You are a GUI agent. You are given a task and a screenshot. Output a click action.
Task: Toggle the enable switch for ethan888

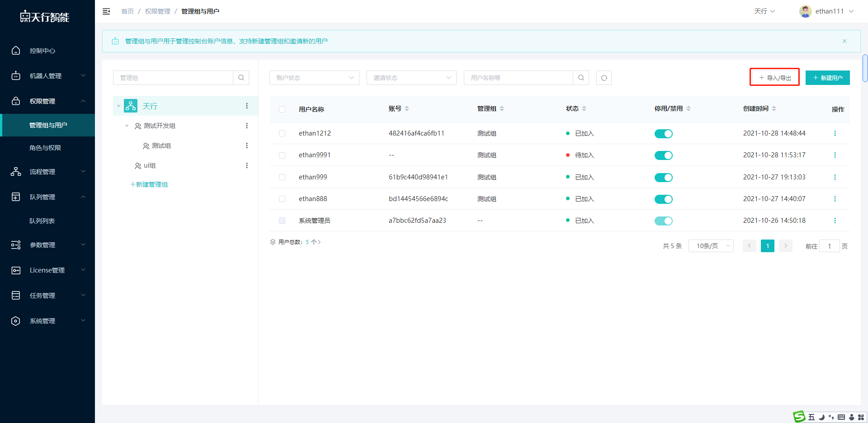tap(663, 199)
